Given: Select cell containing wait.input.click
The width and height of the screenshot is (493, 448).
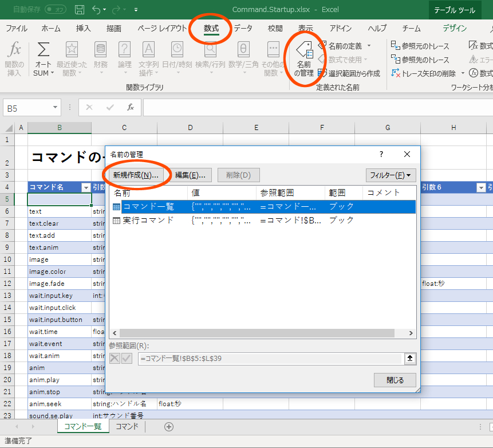Looking at the screenshot, I should pyautogui.click(x=60, y=308).
